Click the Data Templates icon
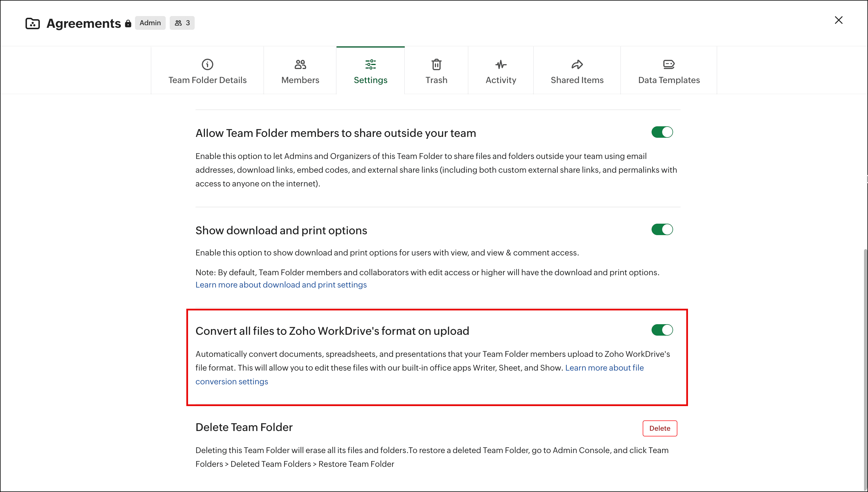Image resolution: width=868 pixels, height=492 pixels. pos(668,64)
